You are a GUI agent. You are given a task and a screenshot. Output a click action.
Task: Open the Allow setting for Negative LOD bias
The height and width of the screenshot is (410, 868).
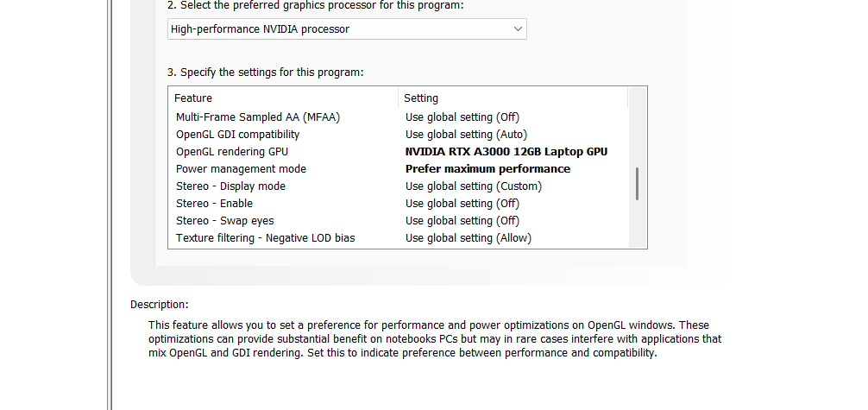click(468, 238)
